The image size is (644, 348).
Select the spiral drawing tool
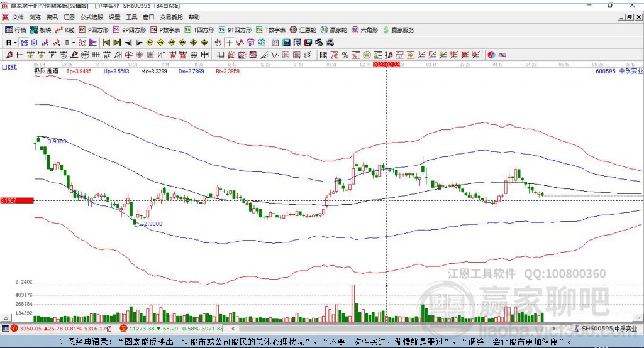[64, 55]
